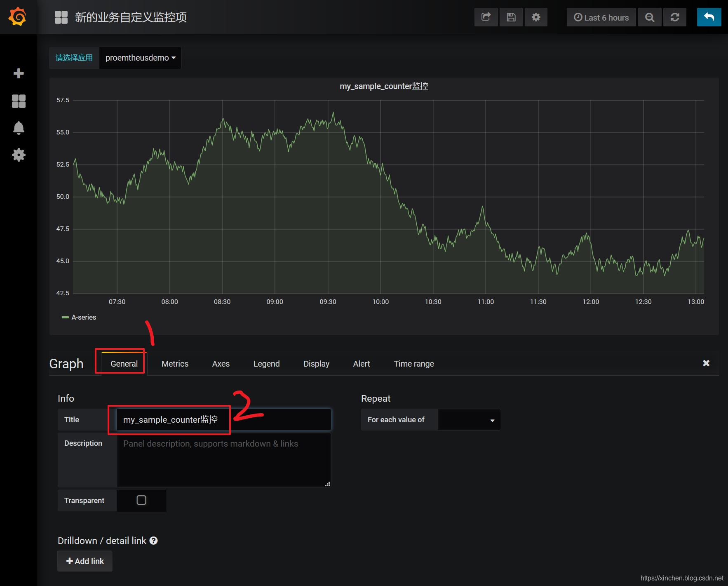Refresh the dashboard
The height and width of the screenshot is (586, 728).
675,17
